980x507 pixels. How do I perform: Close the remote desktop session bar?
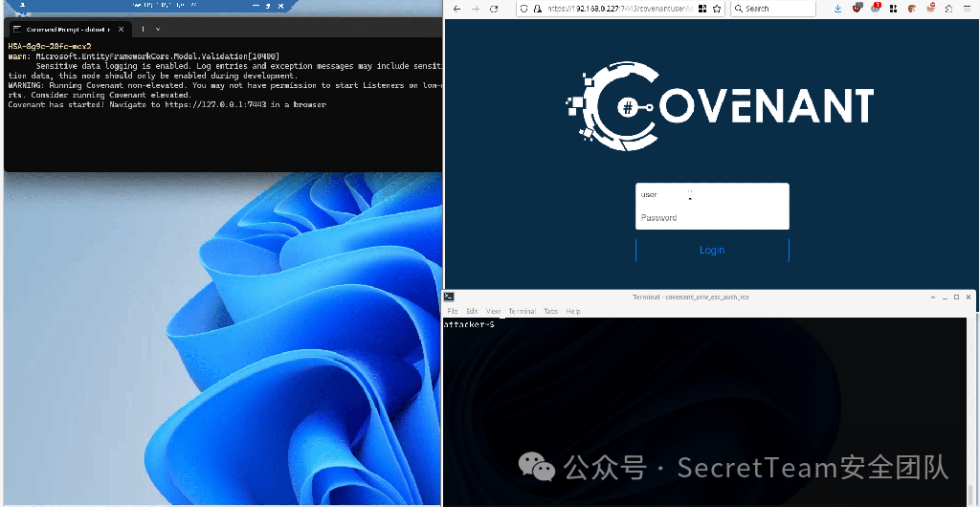pyautogui.click(x=281, y=5)
